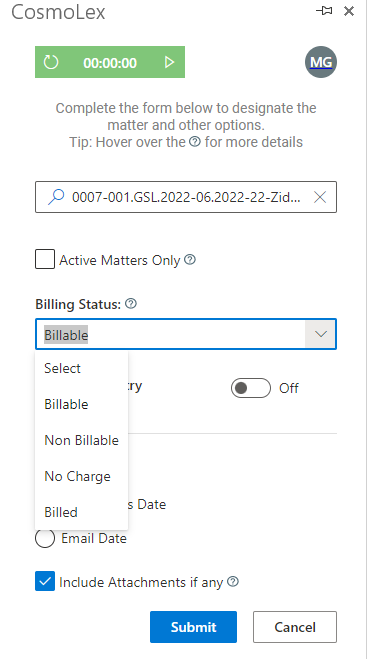
Task: Close the CosmoLex pane
Action: [349, 11]
